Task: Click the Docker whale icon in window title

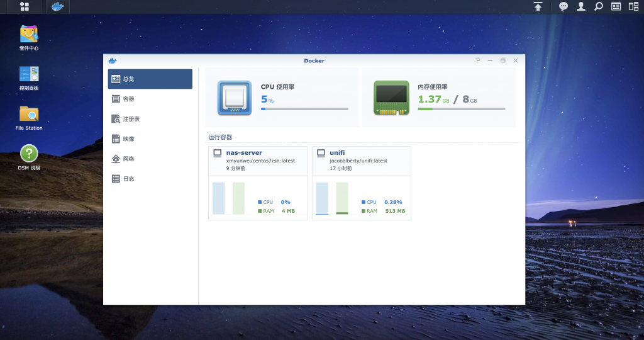Action: 113,61
